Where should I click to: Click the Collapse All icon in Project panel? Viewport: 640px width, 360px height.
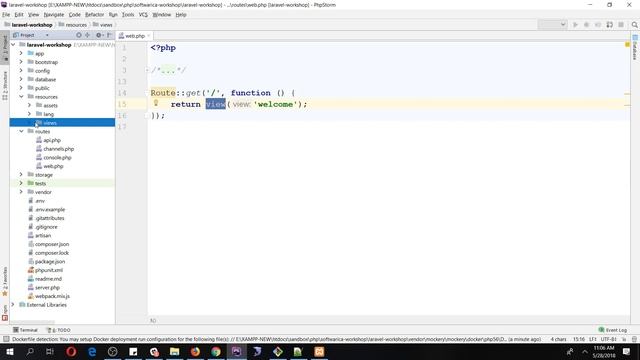point(87,35)
